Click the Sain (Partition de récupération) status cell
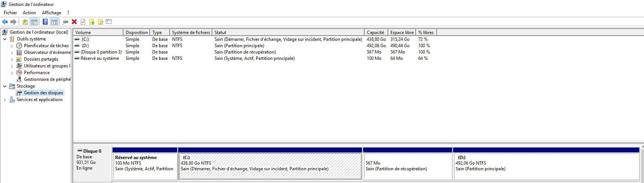This screenshot has width=644, height=183. click(245, 52)
